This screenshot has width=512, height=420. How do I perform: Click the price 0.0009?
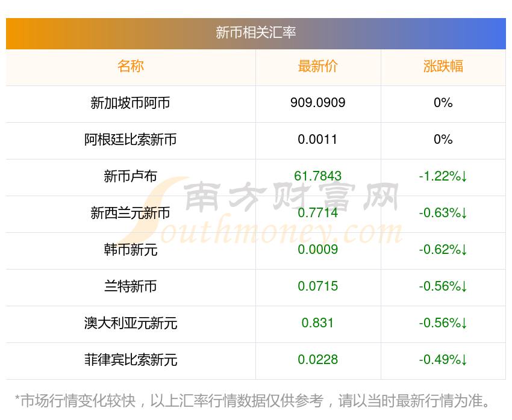(317, 250)
